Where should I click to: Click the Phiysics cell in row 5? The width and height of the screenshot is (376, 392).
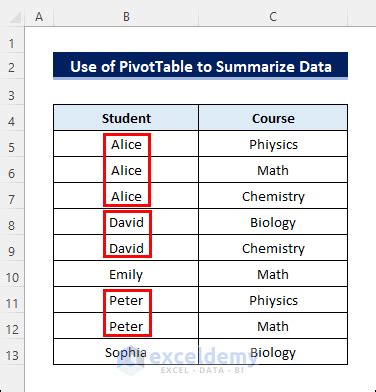(x=273, y=144)
